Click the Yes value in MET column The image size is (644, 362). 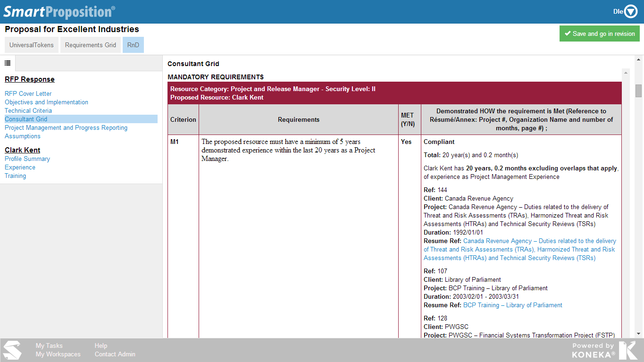click(406, 142)
